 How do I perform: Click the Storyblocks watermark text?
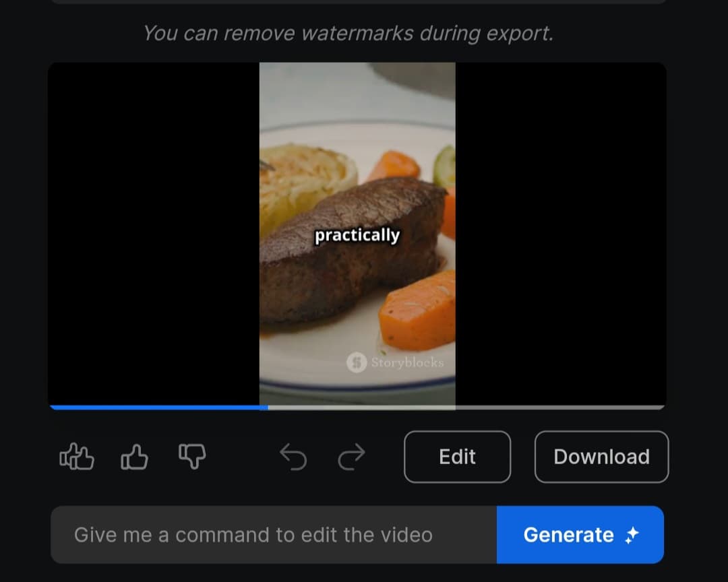pos(407,362)
